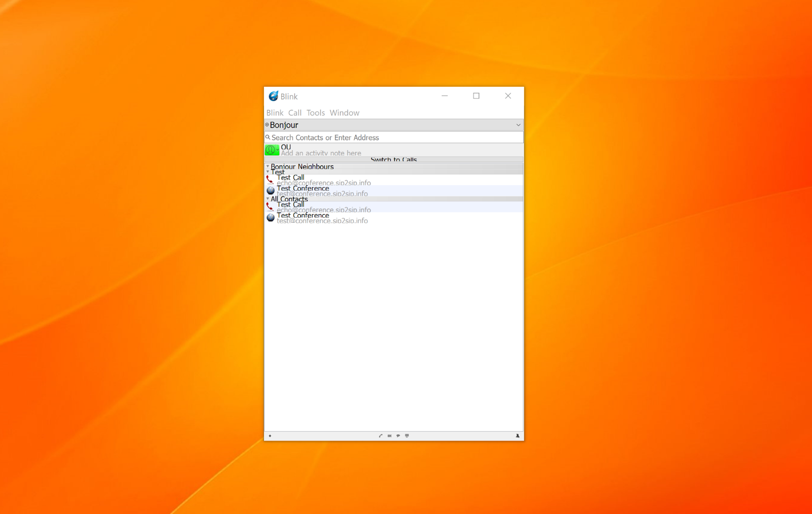Image resolution: width=812 pixels, height=514 pixels.
Task: Open the Blink menu
Action: (275, 113)
